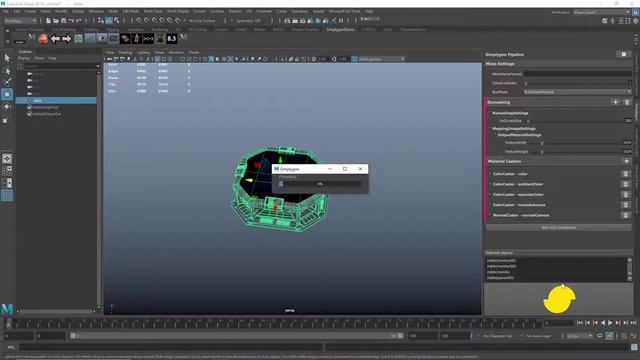Add a Remeshing setting with plus
The height and width of the screenshot is (360, 640).
point(616,102)
